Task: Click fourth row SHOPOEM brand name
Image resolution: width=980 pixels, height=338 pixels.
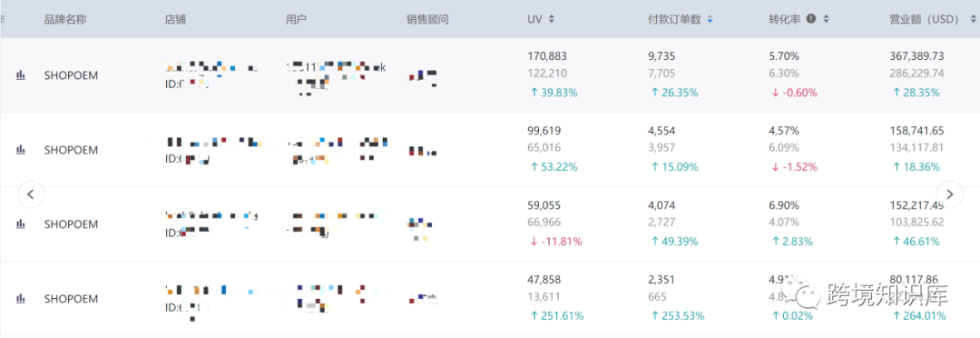Action: pos(72,299)
